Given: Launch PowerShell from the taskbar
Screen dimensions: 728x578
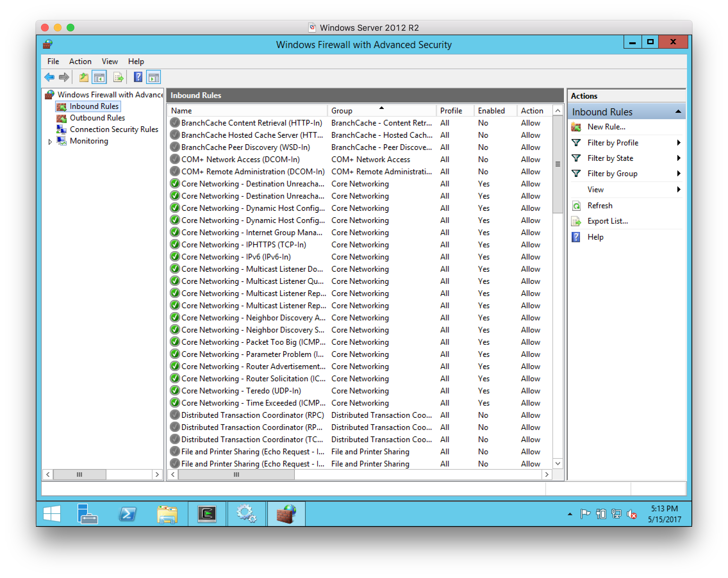Looking at the screenshot, I should tap(128, 514).
